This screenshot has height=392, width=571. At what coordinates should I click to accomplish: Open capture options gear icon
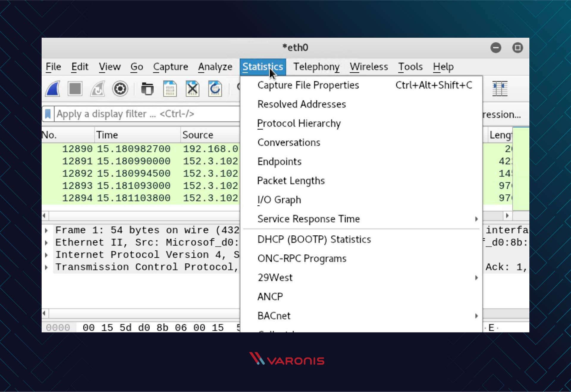pyautogui.click(x=120, y=89)
